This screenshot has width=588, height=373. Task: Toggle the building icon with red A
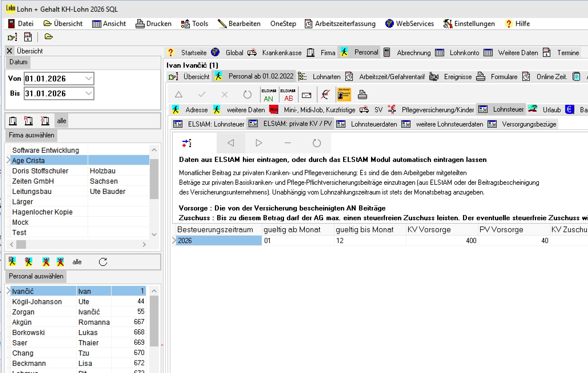tap(29, 121)
